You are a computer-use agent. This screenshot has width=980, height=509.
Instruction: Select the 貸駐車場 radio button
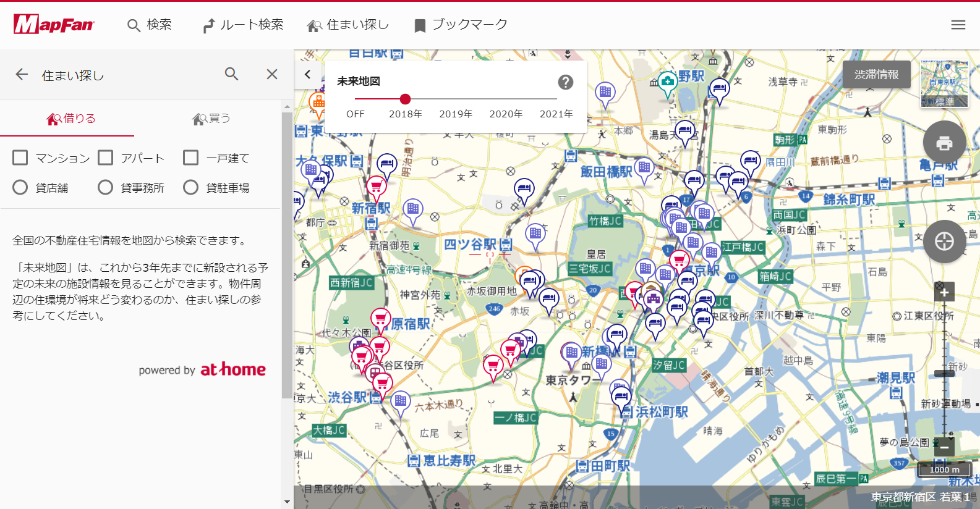click(191, 187)
